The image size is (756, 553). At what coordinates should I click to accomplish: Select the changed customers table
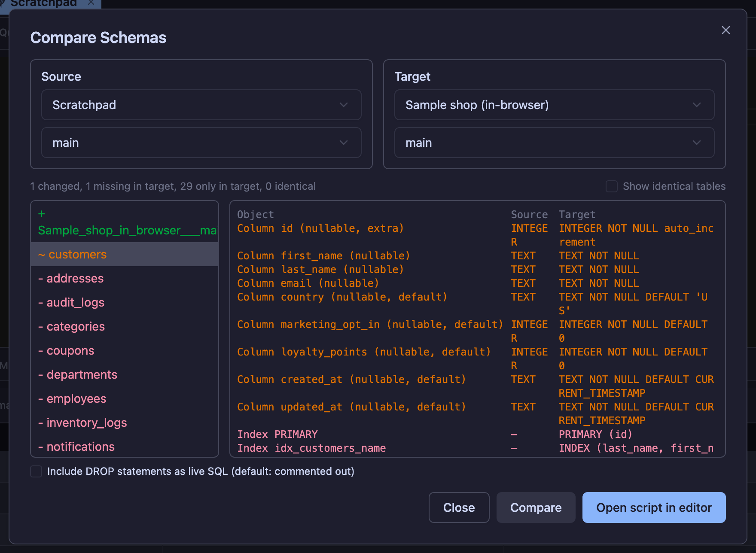tap(125, 254)
